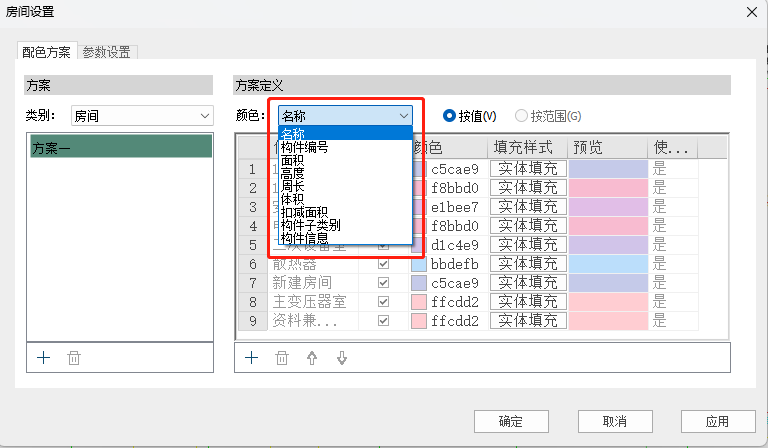Open 实体填充 fill style in row 1
The height and width of the screenshot is (448, 768).
tap(528, 168)
